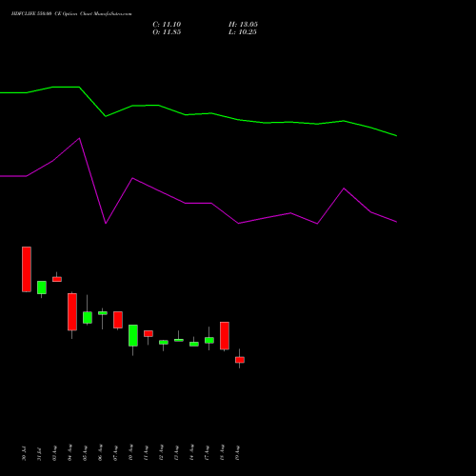Select the 19 Aug date label
476x476 pixels.
click(237, 452)
